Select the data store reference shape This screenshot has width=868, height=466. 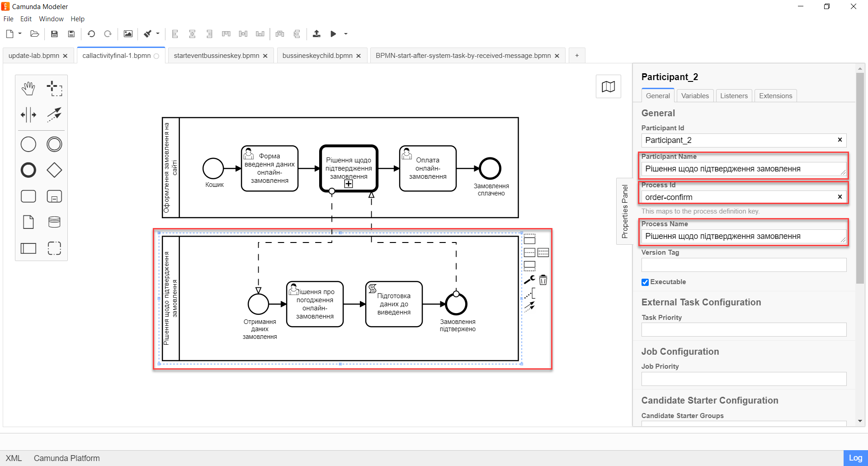(54, 222)
